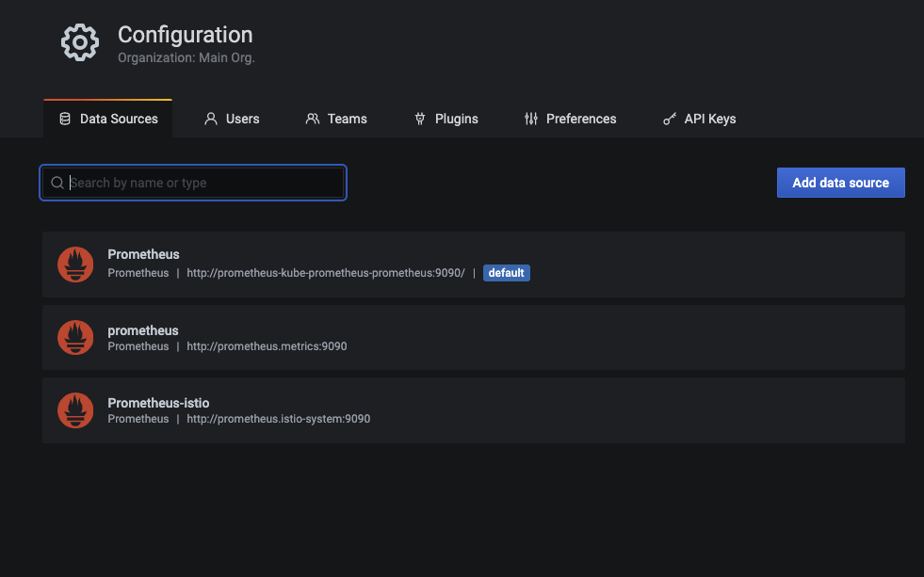This screenshot has width=924, height=577.
Task: Click the prometheus.metrics flame logo
Action: tap(75, 337)
